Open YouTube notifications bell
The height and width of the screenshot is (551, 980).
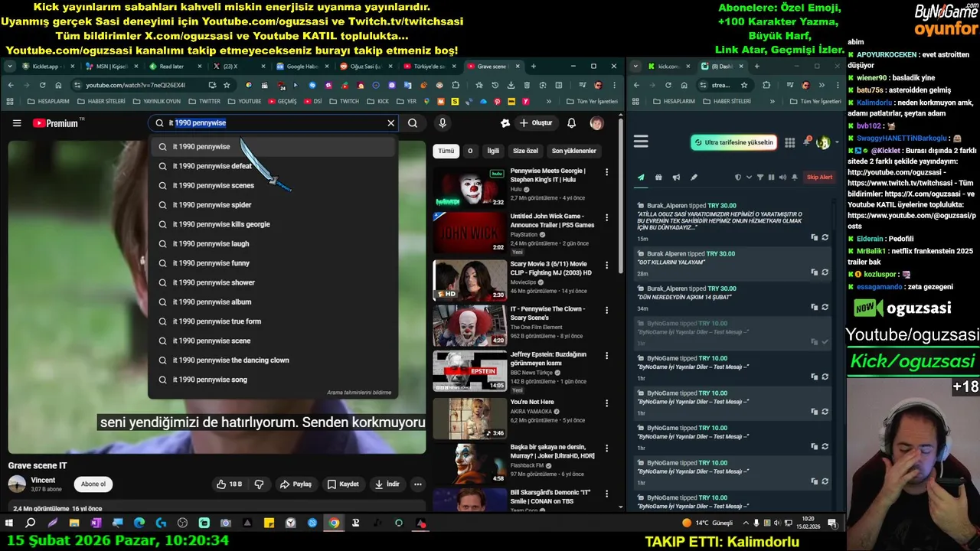[571, 123]
